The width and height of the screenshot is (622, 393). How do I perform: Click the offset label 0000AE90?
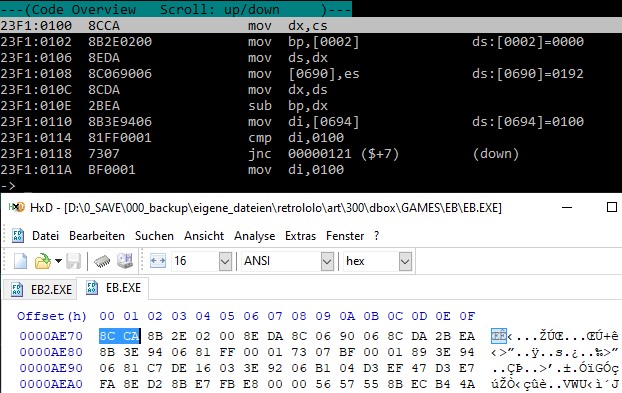(51, 368)
